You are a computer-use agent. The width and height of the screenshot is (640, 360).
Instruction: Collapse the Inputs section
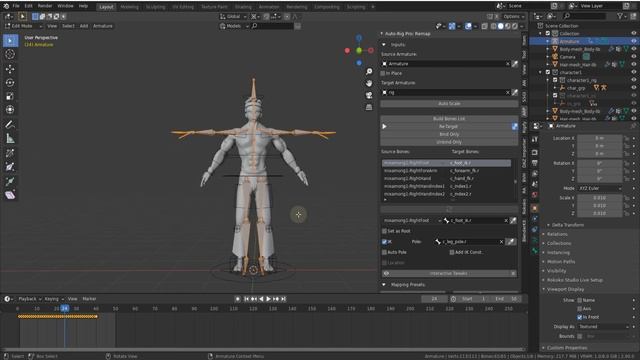[x=384, y=44]
